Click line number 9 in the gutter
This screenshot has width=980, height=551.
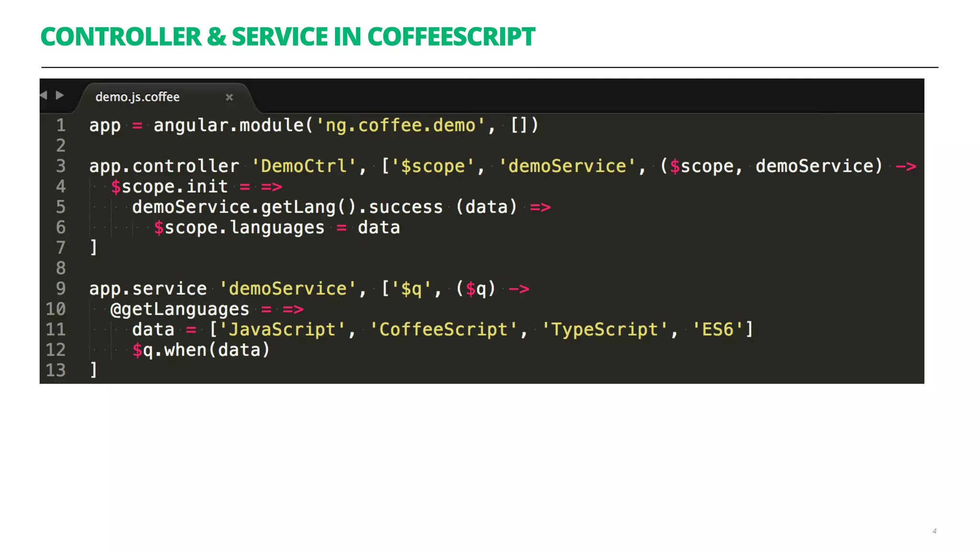[61, 288]
